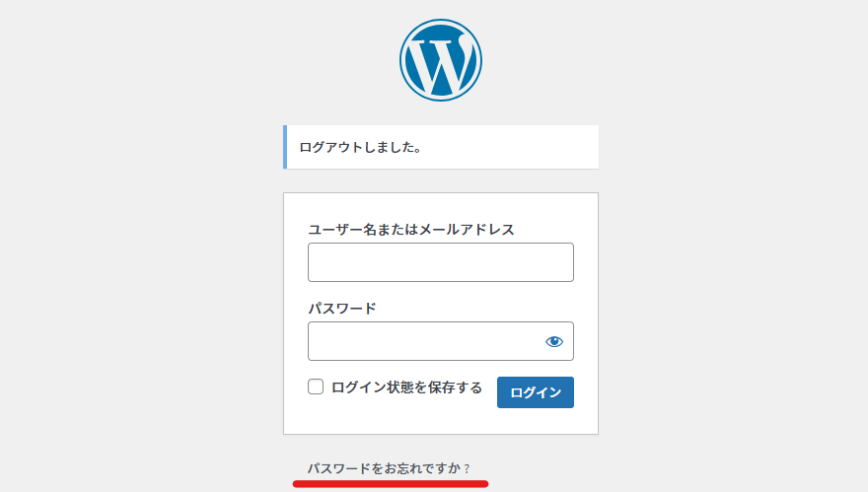This screenshot has height=492, width=868.
Task: Enable the ログイン状態を保存する checkbox
Action: pos(316,387)
